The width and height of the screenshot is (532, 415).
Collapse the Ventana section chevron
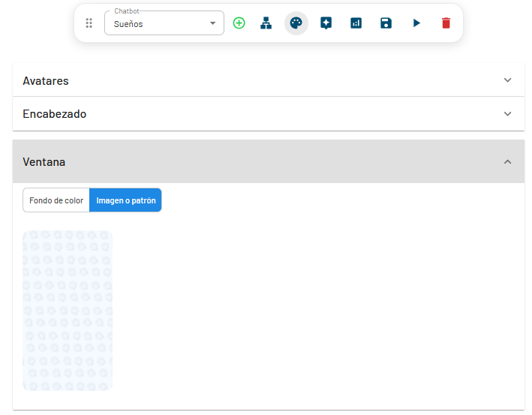(508, 162)
